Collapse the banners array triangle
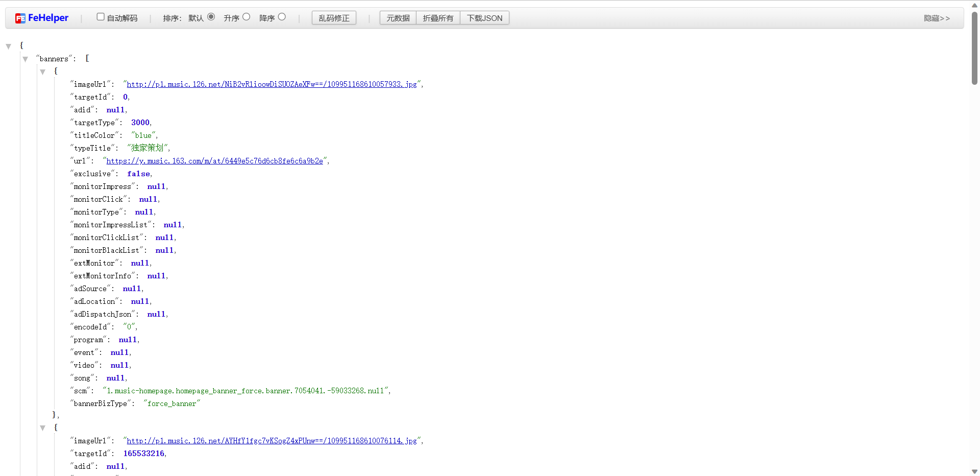The width and height of the screenshot is (980, 476). 25,59
